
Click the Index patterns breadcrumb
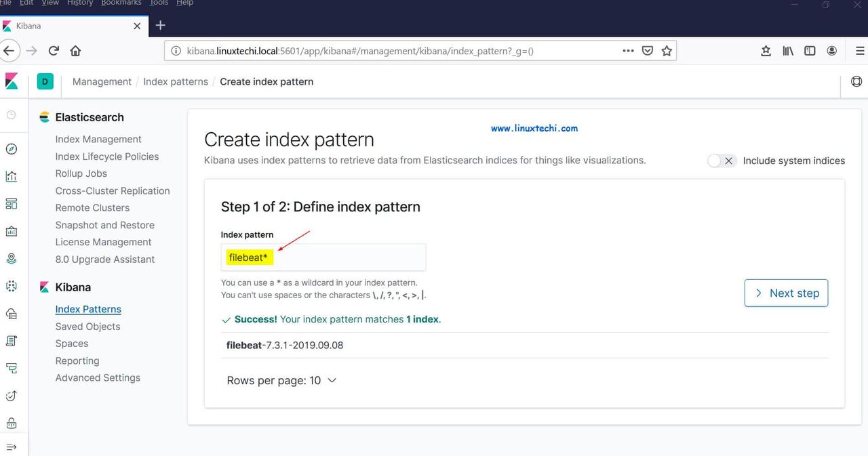tap(176, 82)
